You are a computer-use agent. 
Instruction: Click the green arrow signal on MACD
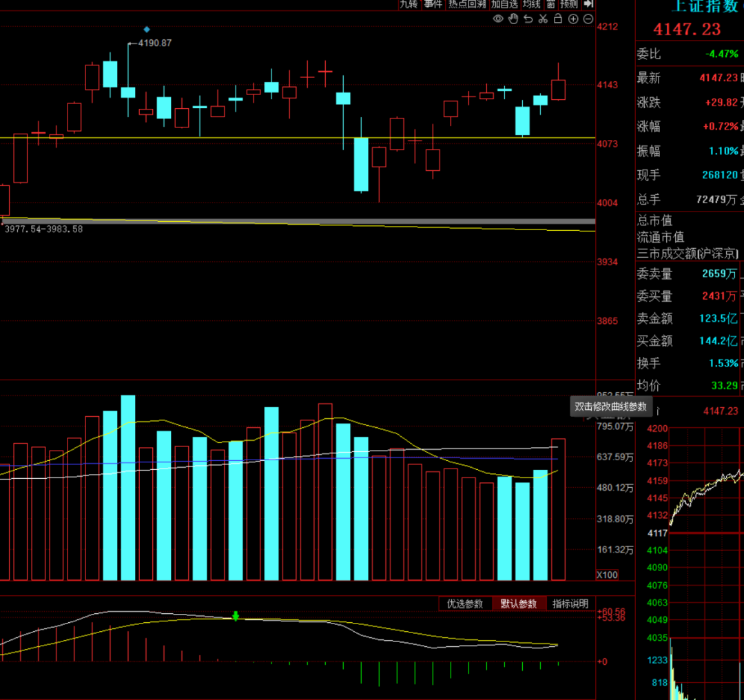236,616
